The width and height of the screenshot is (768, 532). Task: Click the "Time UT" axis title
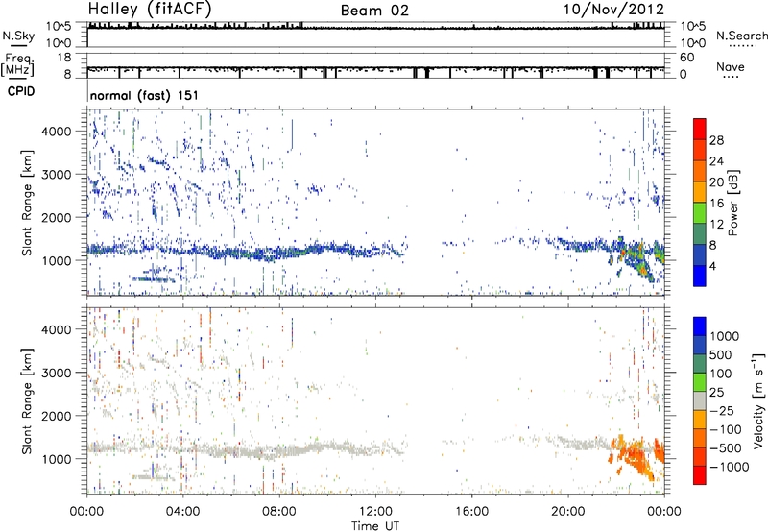375,526
